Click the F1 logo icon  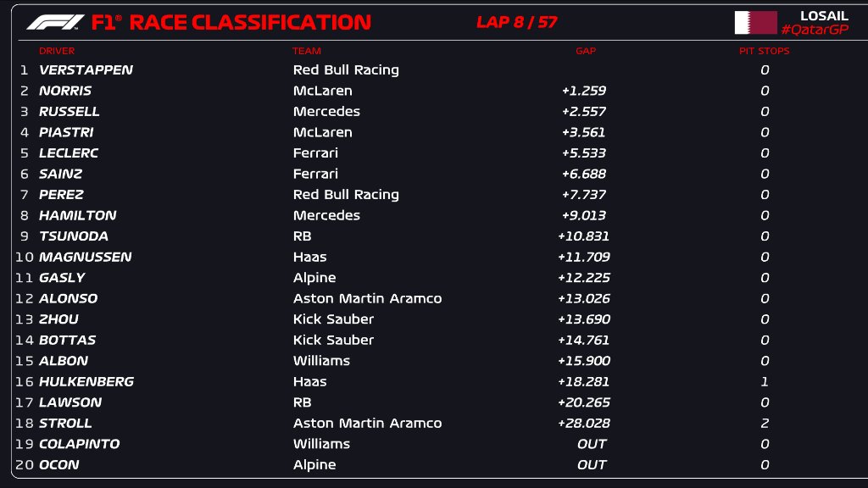click(x=56, y=22)
